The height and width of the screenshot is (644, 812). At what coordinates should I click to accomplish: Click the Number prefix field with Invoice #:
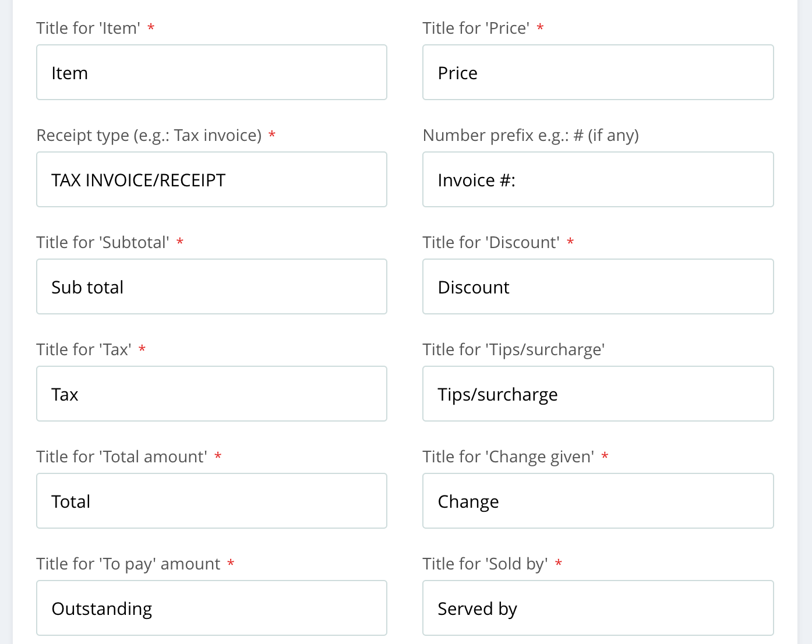coord(598,179)
